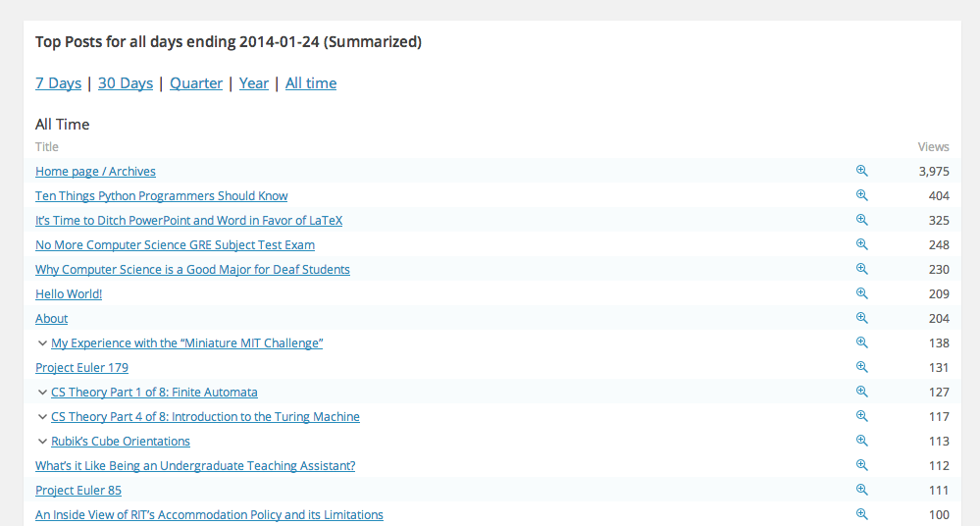Click the 131 views value

coord(939,368)
